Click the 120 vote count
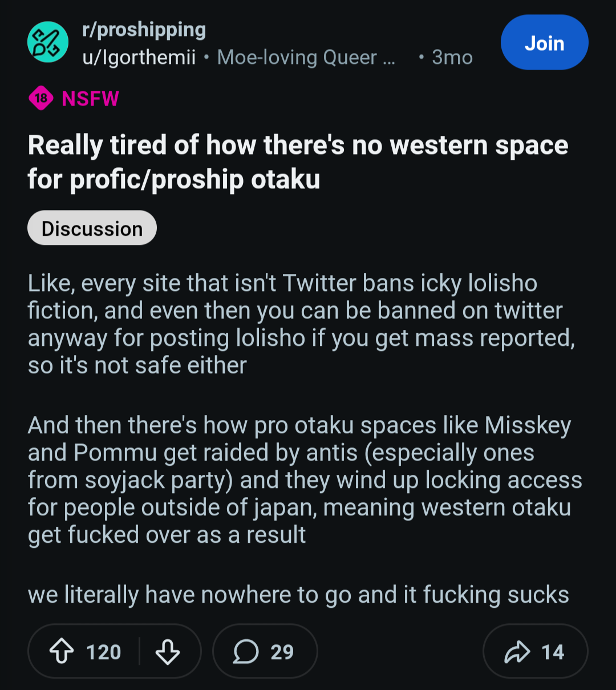The width and height of the screenshot is (616, 690). 104,652
